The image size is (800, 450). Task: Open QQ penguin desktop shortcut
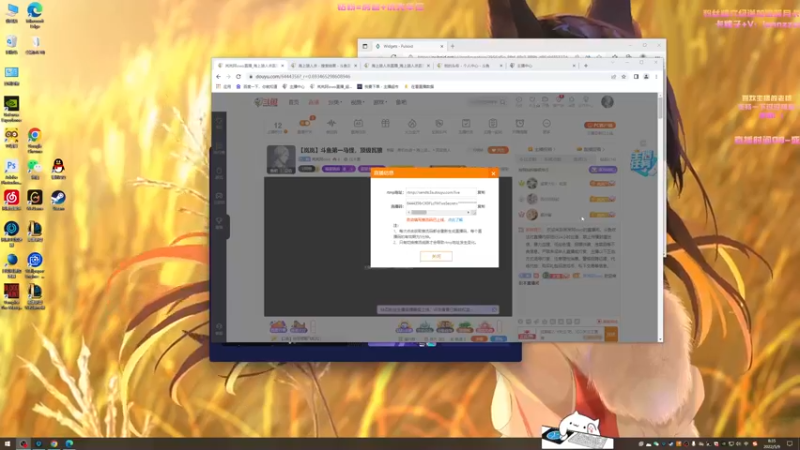pyautogui.click(x=58, y=169)
